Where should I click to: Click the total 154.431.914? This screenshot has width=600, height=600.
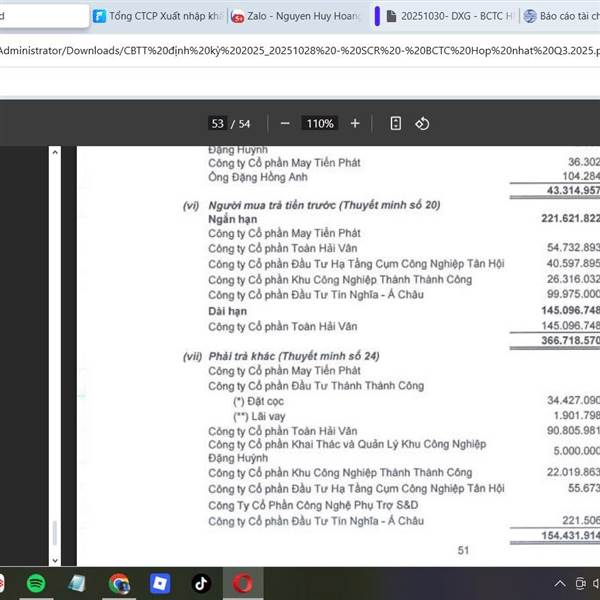point(571,535)
